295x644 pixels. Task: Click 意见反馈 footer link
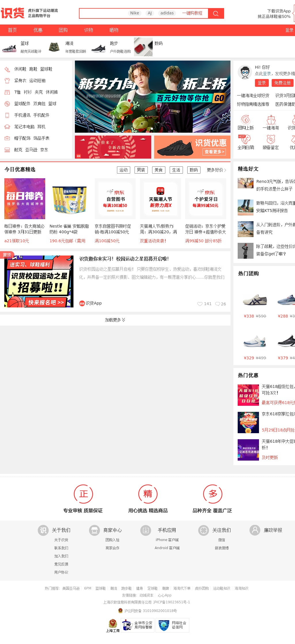click(x=61, y=564)
